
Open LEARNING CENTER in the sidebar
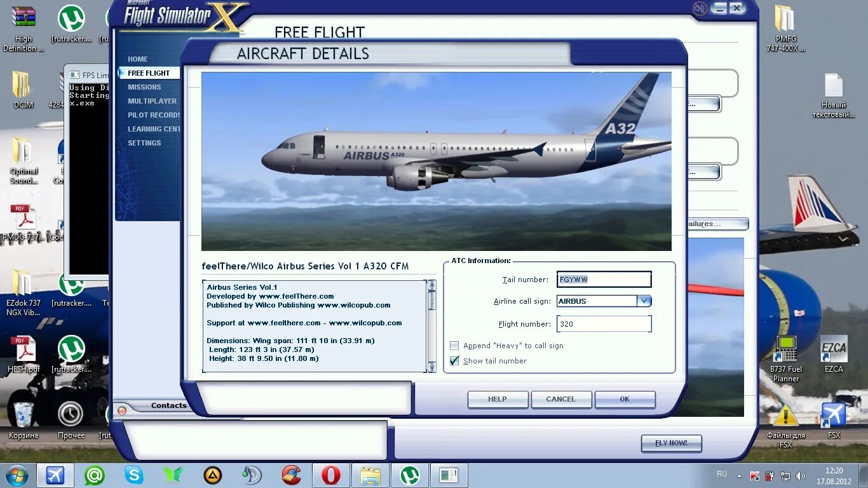pyautogui.click(x=154, y=129)
